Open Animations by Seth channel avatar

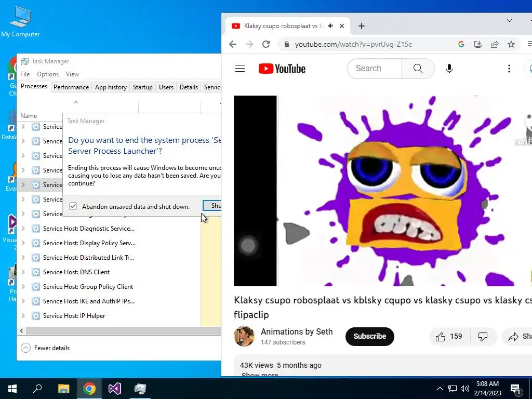(244, 336)
